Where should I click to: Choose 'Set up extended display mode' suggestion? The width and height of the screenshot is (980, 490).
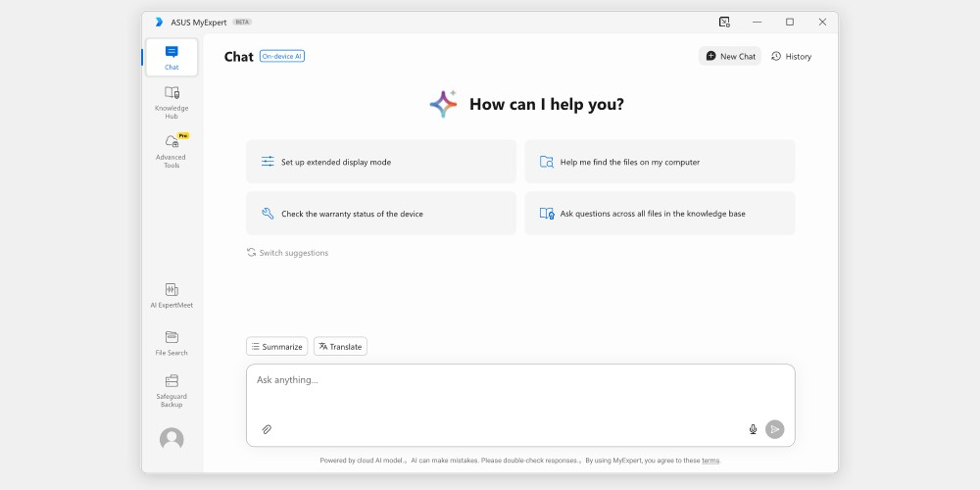pyautogui.click(x=381, y=162)
